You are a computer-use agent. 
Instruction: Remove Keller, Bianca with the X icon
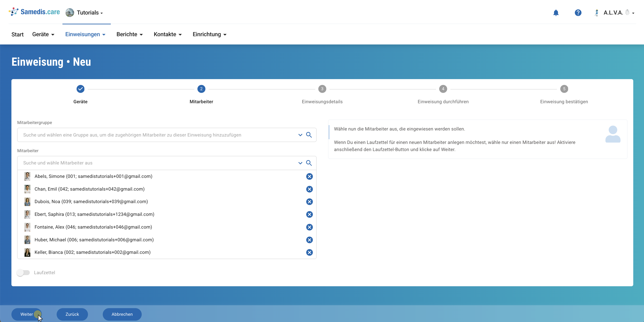309,252
